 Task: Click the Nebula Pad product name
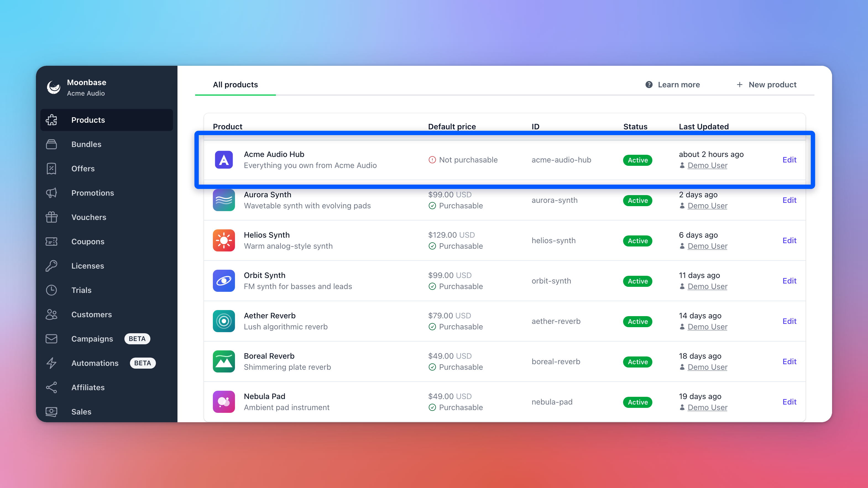click(x=265, y=396)
